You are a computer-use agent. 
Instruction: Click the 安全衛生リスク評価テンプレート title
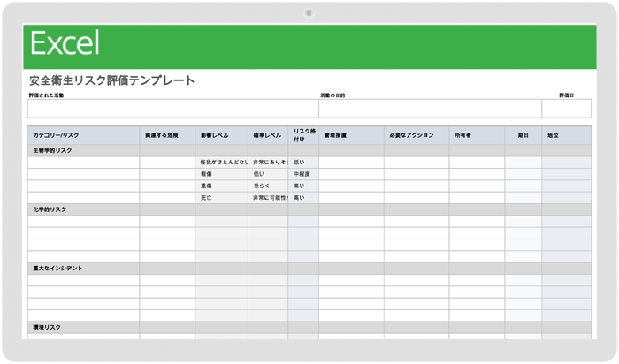[112, 80]
